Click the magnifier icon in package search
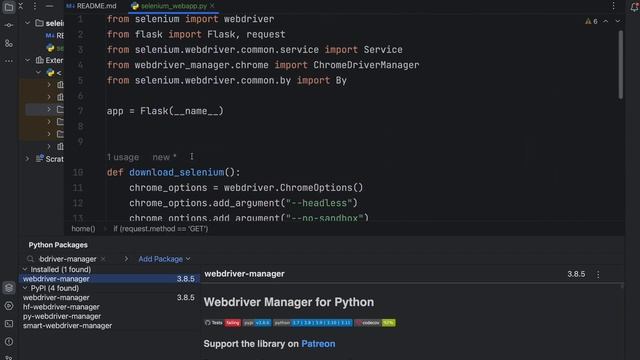 coord(30,259)
